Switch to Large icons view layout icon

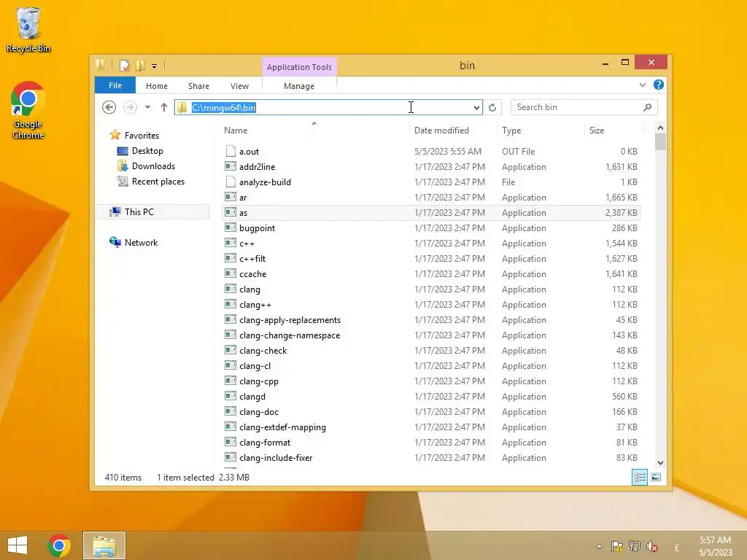tap(656, 477)
